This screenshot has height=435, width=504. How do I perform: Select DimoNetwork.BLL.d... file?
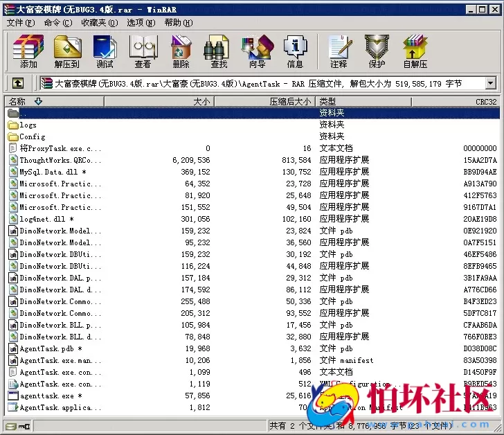[252, 337]
